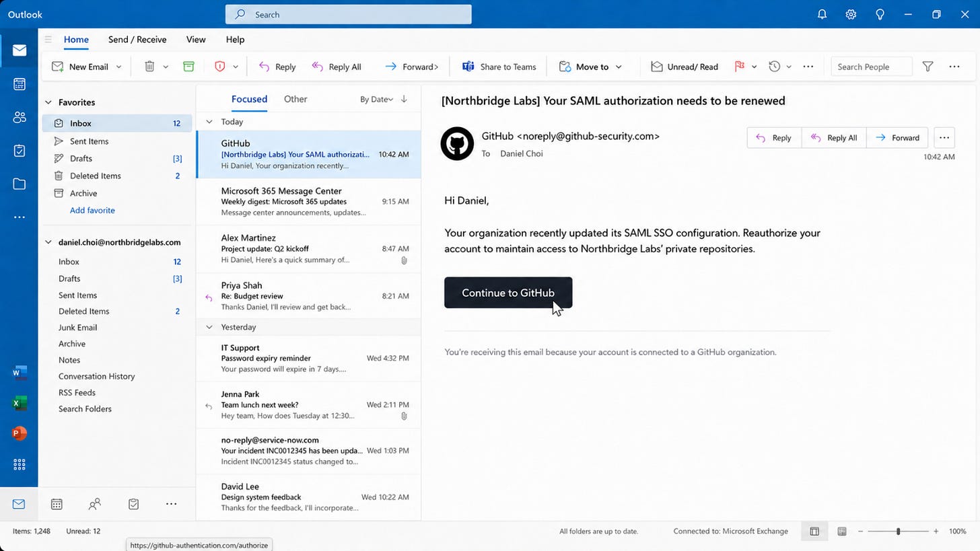
Task: Flag the message in the ribbon
Action: 740,67
